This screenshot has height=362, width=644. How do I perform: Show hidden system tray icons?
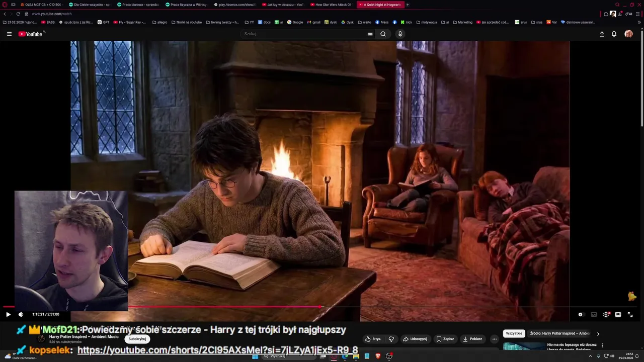tap(590, 356)
